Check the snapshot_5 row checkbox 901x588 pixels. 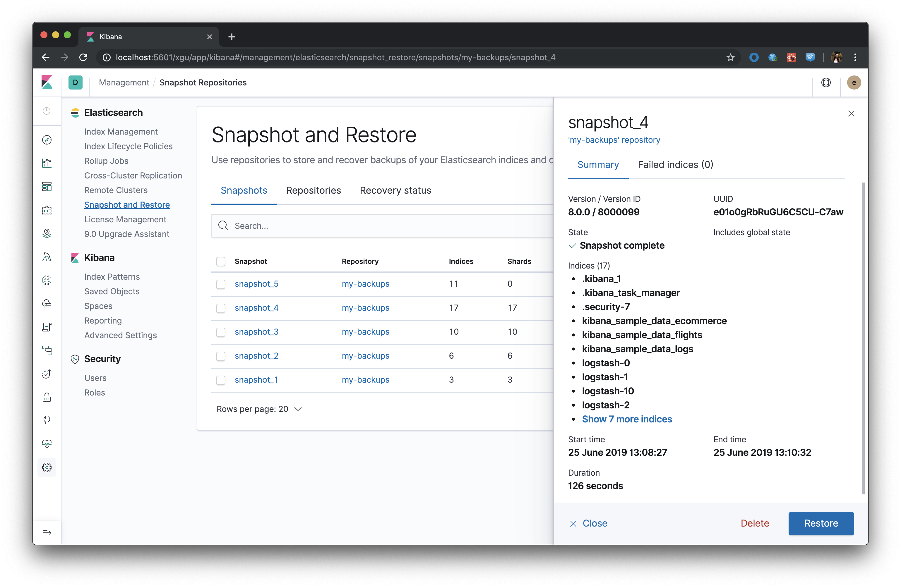pyautogui.click(x=221, y=284)
